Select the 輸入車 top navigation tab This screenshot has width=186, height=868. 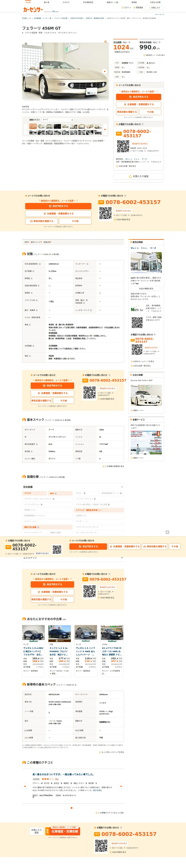(x=47, y=2)
